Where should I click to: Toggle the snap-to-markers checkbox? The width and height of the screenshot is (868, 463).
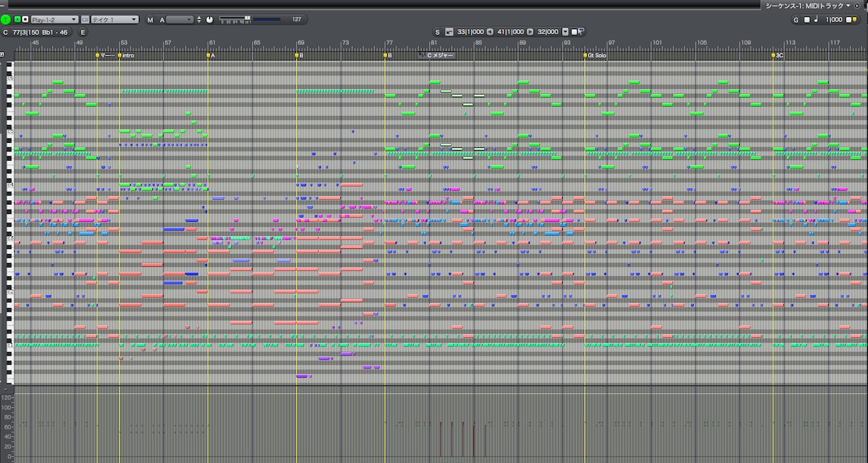848,20
